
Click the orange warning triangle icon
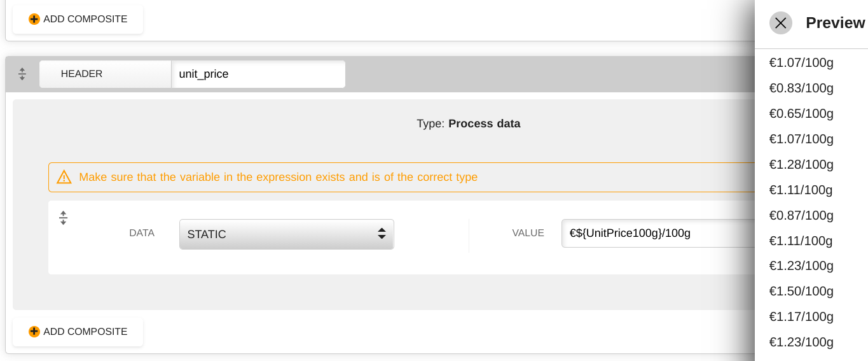coord(64,177)
